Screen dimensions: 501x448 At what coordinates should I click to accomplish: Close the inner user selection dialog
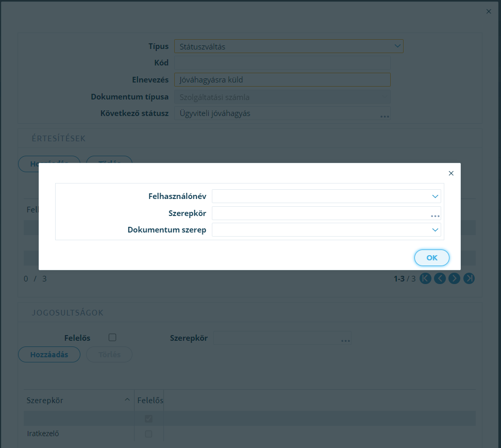[451, 173]
